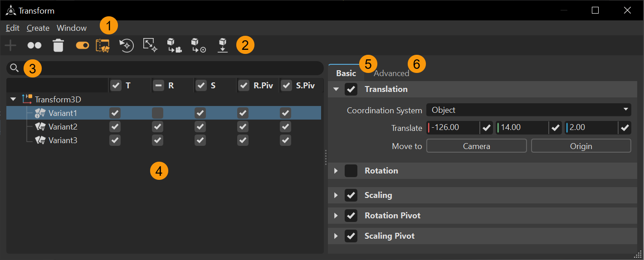Click the orange variant panel toolbar icon
Screen dimensions: 644x260
click(103, 45)
